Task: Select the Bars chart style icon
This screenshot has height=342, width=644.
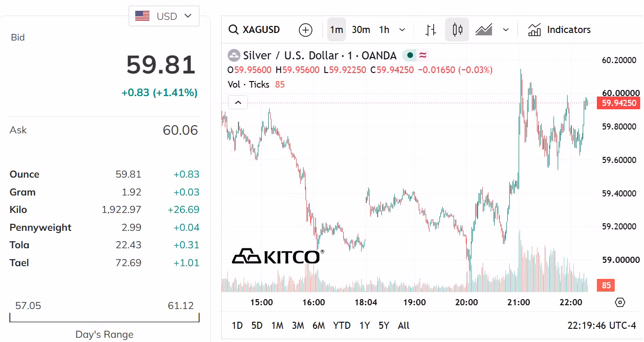Action: 430,30
